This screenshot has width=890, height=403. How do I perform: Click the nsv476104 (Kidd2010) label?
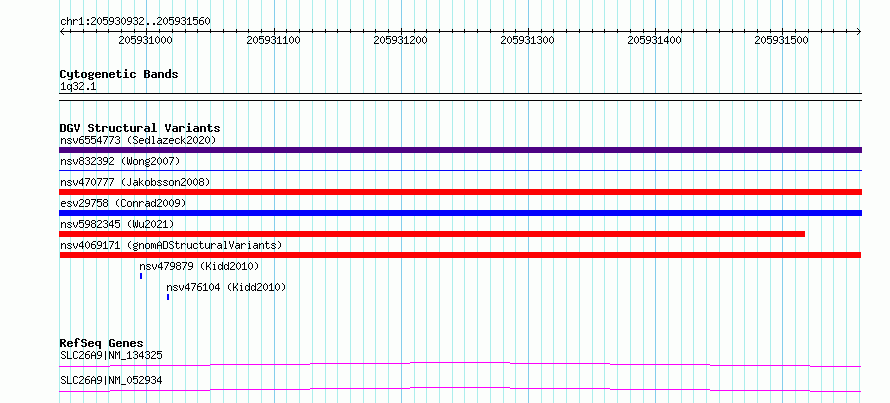pyautogui.click(x=226, y=287)
